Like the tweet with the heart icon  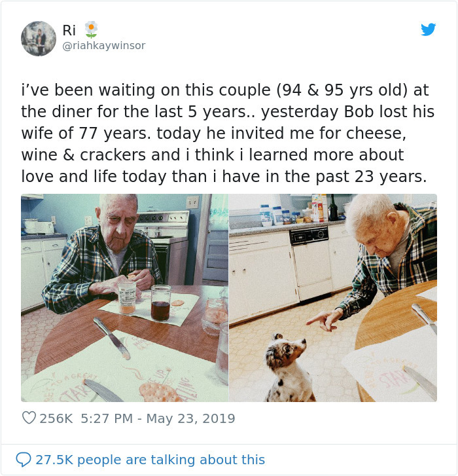pos(29,418)
